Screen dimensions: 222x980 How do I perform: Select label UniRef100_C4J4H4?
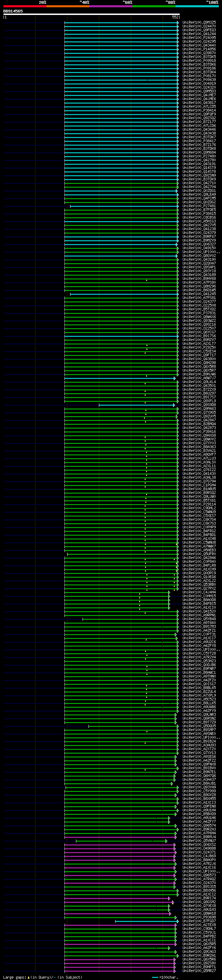pyautogui.click(x=199, y=592)
